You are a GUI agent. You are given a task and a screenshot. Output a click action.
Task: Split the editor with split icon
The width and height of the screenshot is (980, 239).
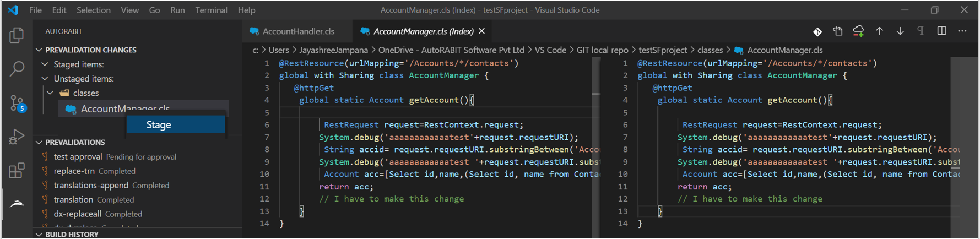click(941, 31)
